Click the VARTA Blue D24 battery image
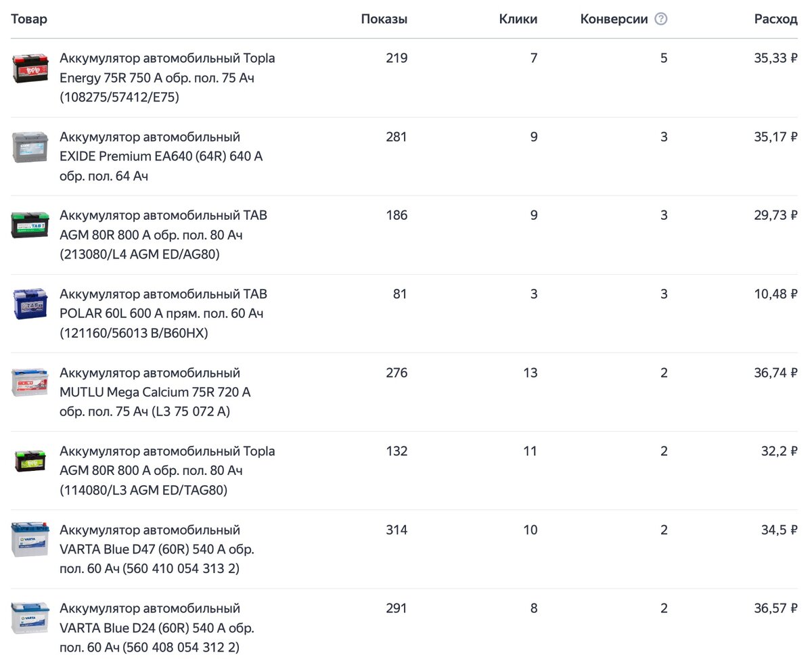 pyautogui.click(x=30, y=618)
